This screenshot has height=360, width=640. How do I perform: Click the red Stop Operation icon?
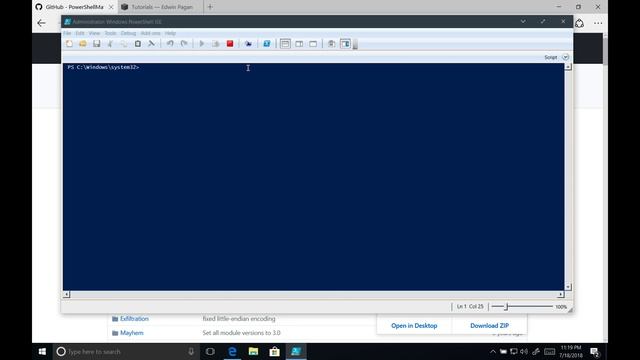(230, 44)
